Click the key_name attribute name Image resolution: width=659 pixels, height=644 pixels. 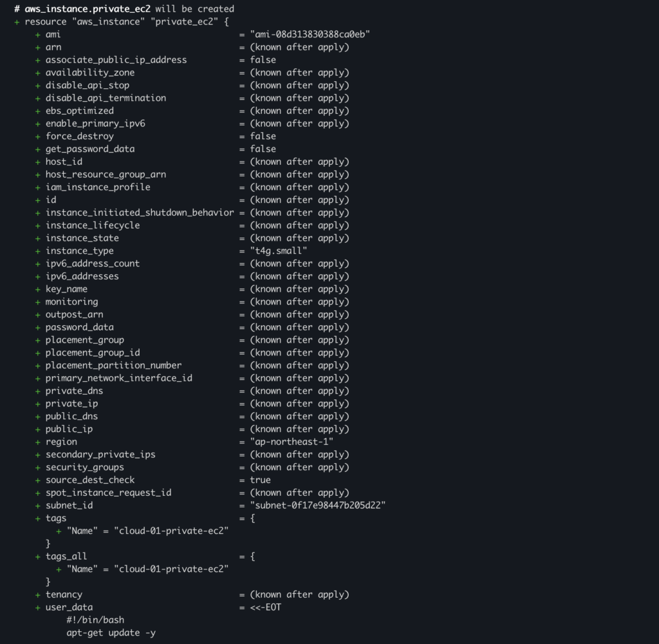66,289
